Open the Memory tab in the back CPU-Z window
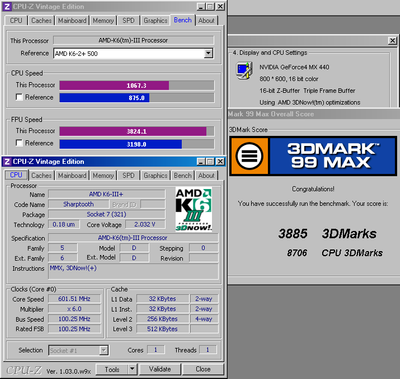Viewport: 400px width, 379px height. pyautogui.click(x=103, y=20)
